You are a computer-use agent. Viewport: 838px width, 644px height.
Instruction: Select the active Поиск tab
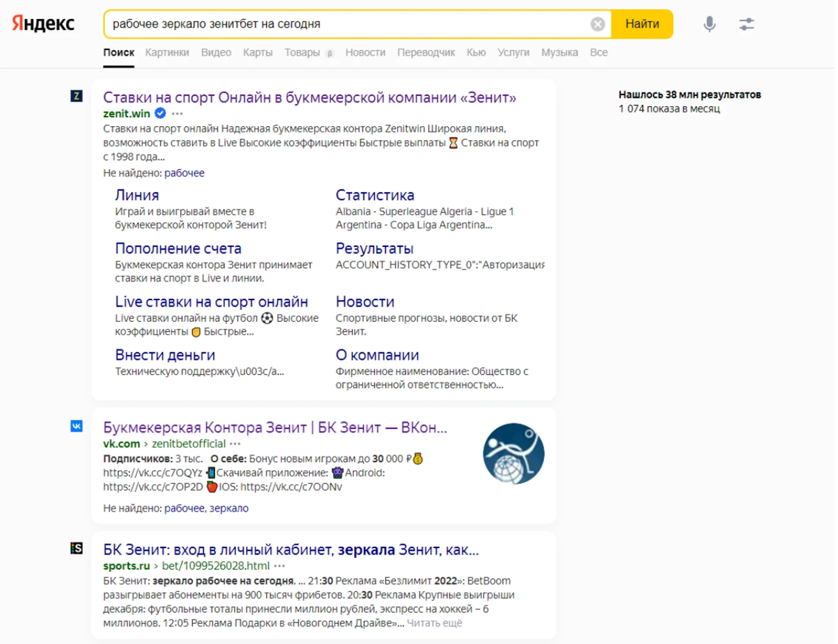click(x=119, y=52)
